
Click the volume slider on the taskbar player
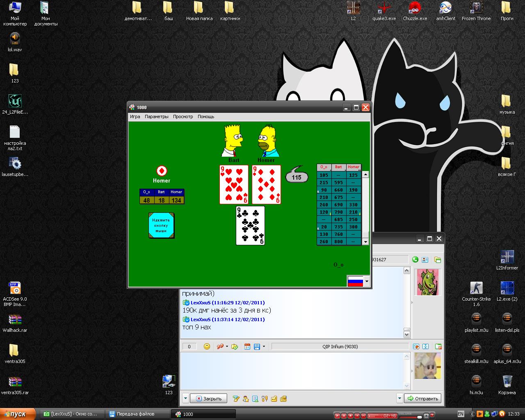(x=411, y=417)
